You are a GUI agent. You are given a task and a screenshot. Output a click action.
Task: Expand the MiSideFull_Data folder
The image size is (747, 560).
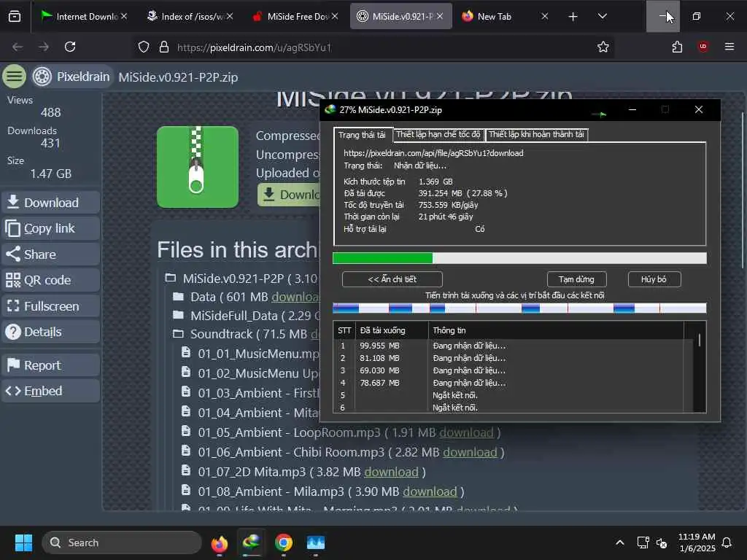[178, 315]
